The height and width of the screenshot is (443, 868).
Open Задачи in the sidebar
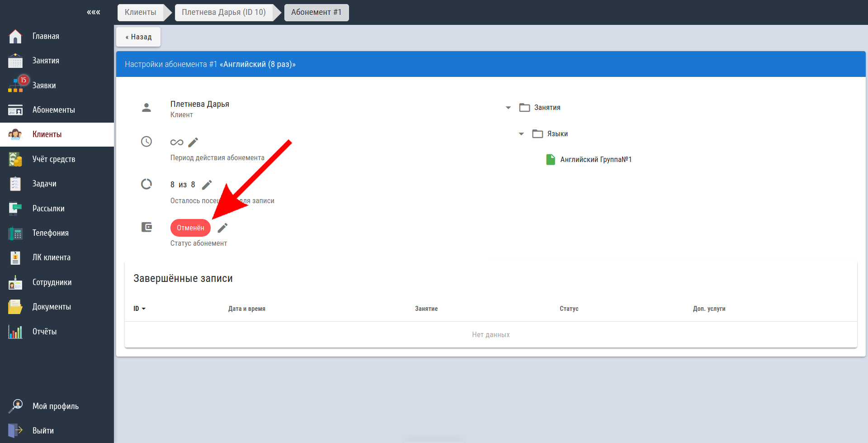[x=44, y=184]
